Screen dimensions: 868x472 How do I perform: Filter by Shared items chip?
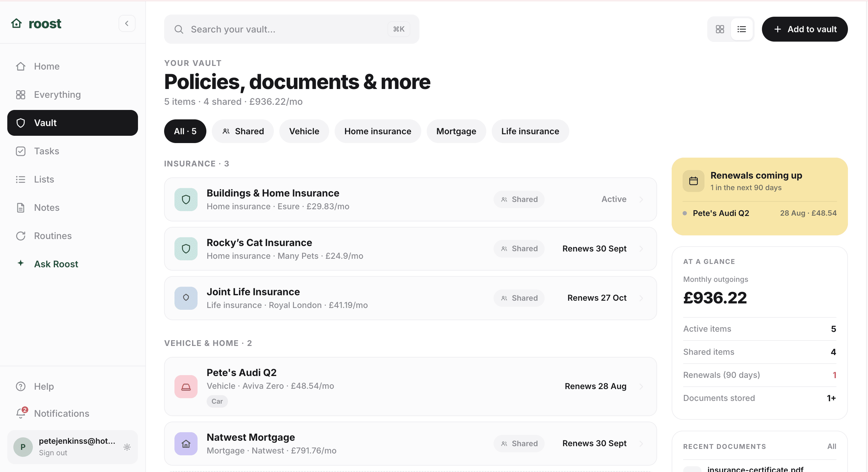click(x=243, y=131)
